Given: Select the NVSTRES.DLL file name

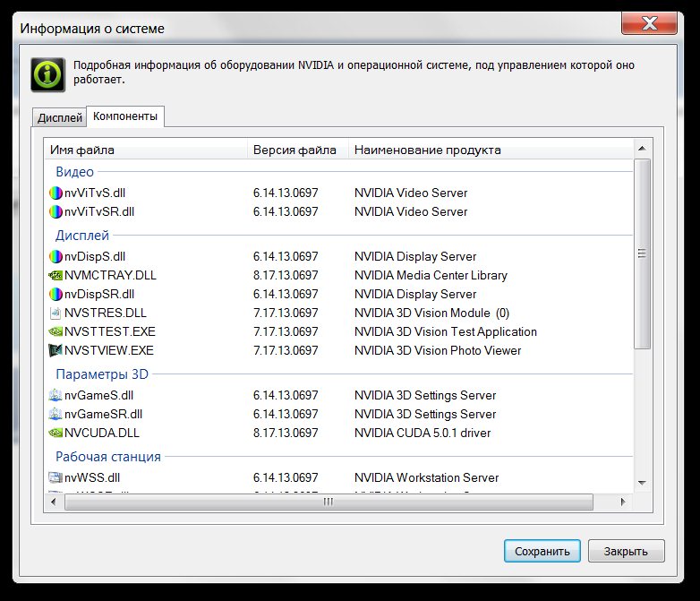Looking at the screenshot, I should click(x=106, y=313).
